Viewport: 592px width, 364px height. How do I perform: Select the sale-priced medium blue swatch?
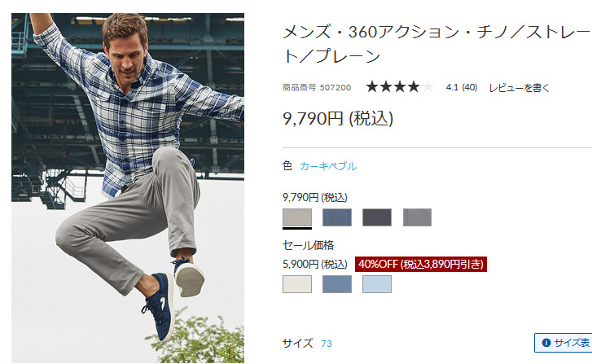coord(337,284)
